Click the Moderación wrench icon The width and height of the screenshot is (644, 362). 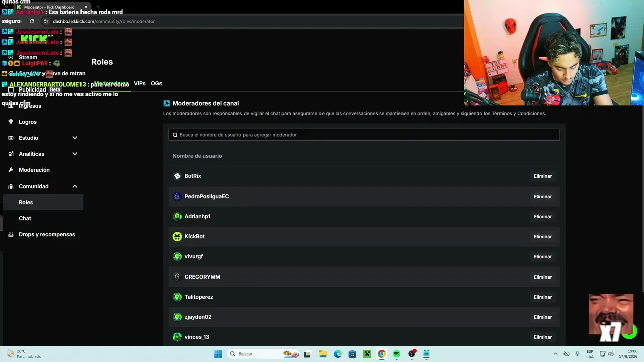pos(11,170)
